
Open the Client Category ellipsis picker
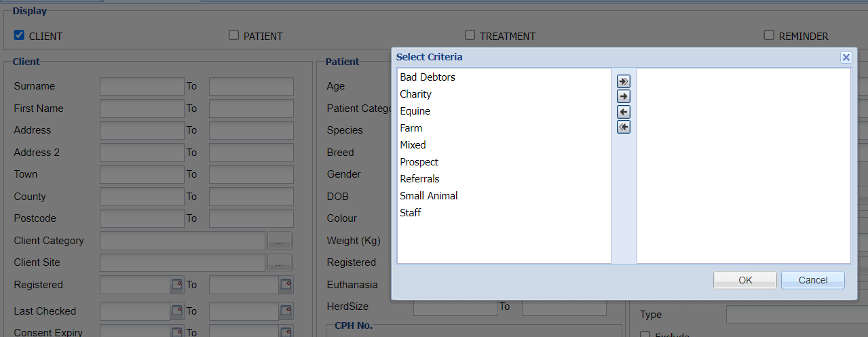[279, 241]
